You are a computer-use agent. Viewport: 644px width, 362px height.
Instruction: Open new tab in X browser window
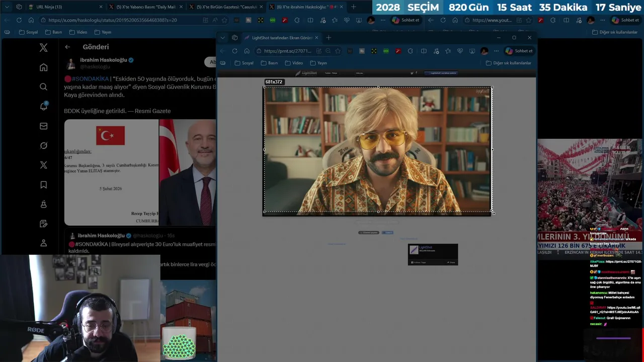[x=353, y=7]
